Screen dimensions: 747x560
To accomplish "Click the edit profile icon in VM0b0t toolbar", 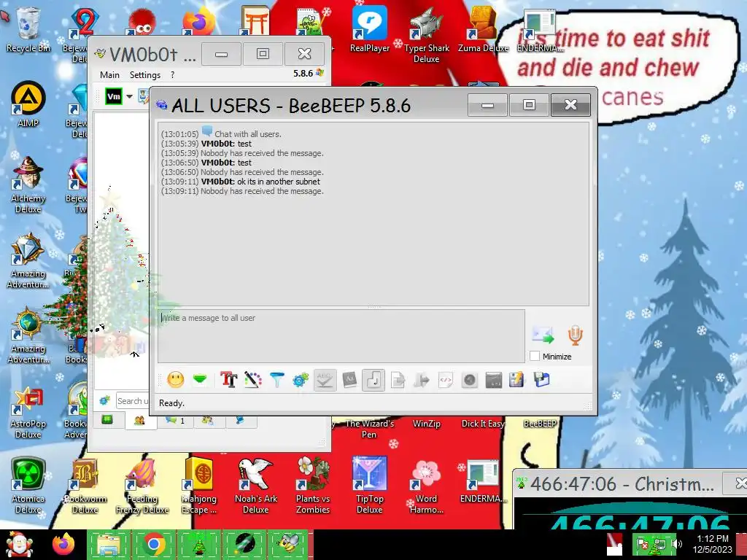I will pyautogui.click(x=144, y=96).
